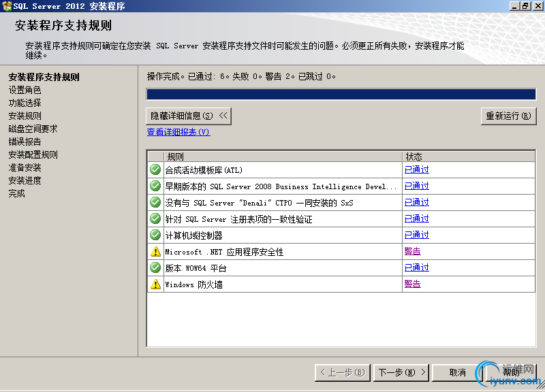This screenshot has width=545, height=392.
Task: Select 完成 step in sidebar
Action: pyautogui.click(x=16, y=193)
